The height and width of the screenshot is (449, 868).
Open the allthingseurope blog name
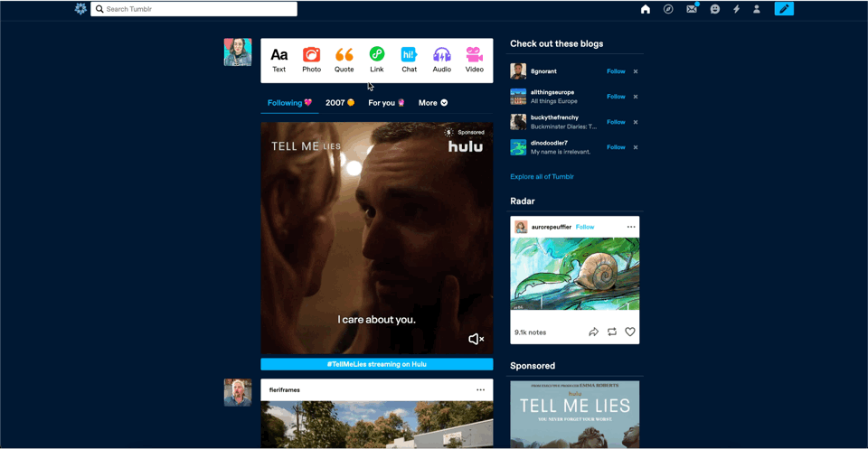click(x=552, y=92)
